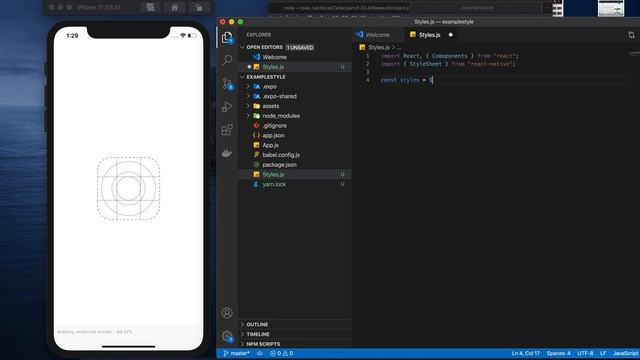Click the unsaved dot on Styles.js tab
Screen dimensions: 640x360
(451, 35)
